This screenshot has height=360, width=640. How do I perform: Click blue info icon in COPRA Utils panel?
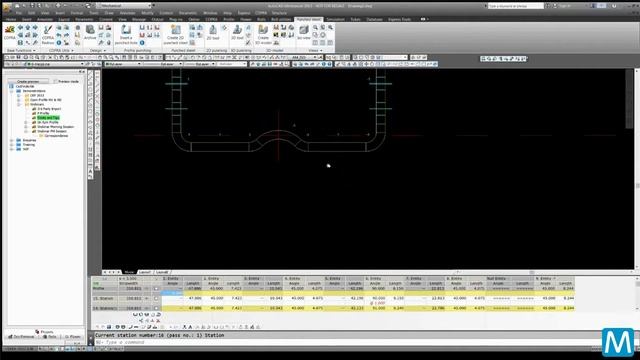click(x=59, y=42)
